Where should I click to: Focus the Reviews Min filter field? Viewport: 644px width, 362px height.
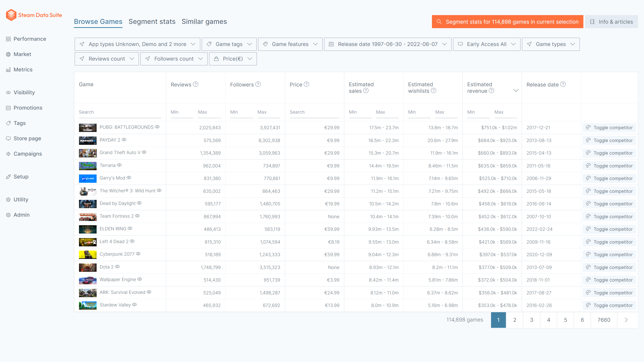182,112
